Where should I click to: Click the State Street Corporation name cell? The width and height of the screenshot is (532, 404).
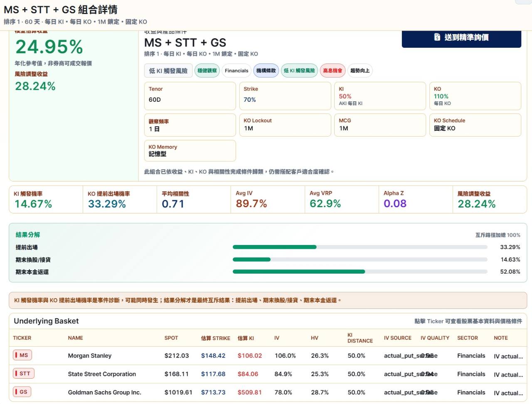[102, 374]
